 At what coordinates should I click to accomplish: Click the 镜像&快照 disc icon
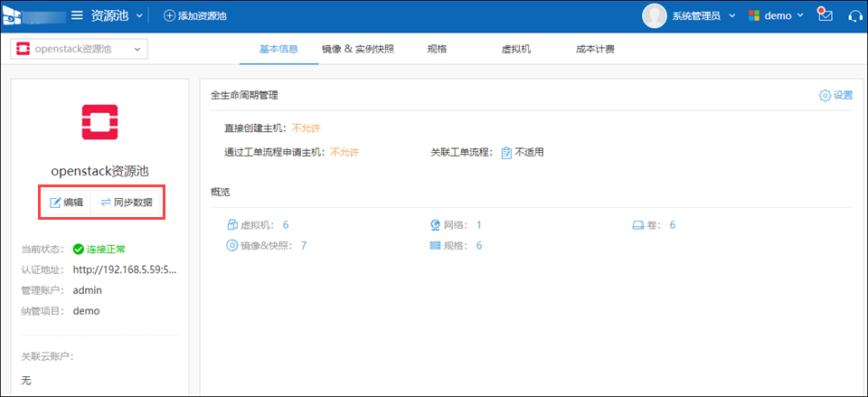pos(231,245)
